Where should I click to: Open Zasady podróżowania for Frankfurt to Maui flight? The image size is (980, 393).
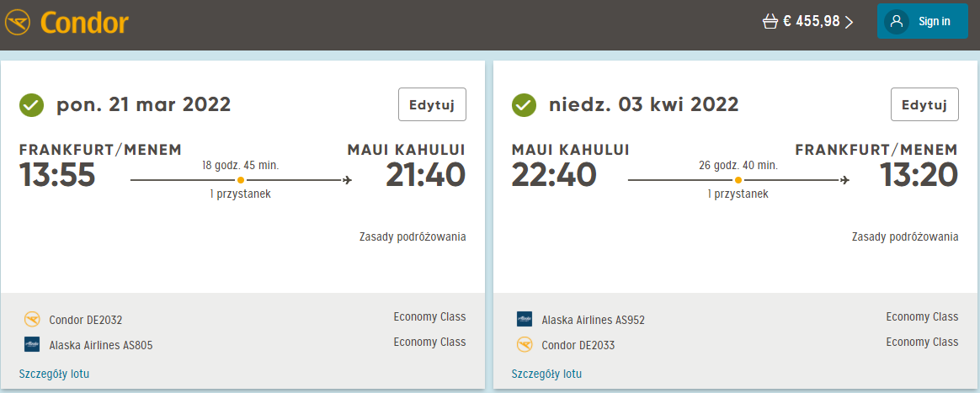coord(413,236)
